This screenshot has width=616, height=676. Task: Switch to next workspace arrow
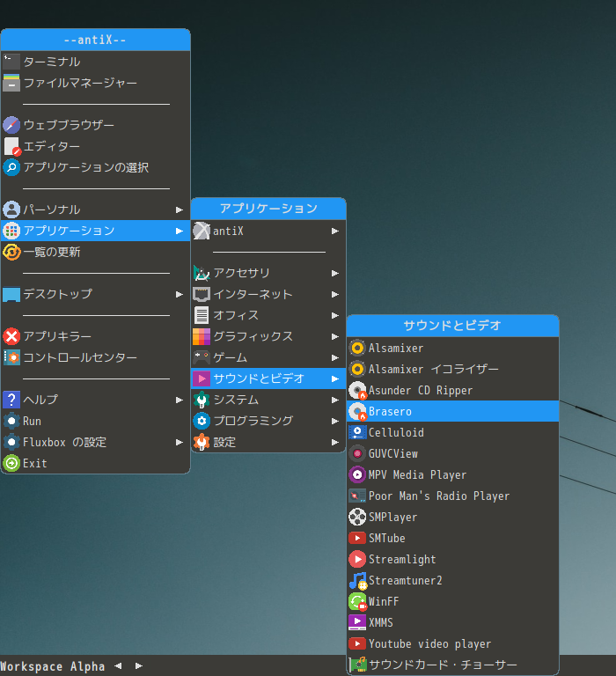coord(139,666)
